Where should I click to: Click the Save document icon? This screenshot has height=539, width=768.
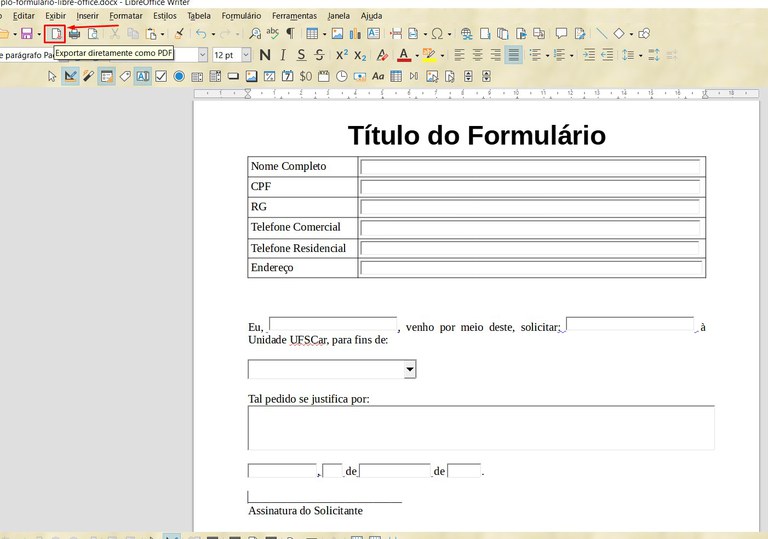[26, 34]
